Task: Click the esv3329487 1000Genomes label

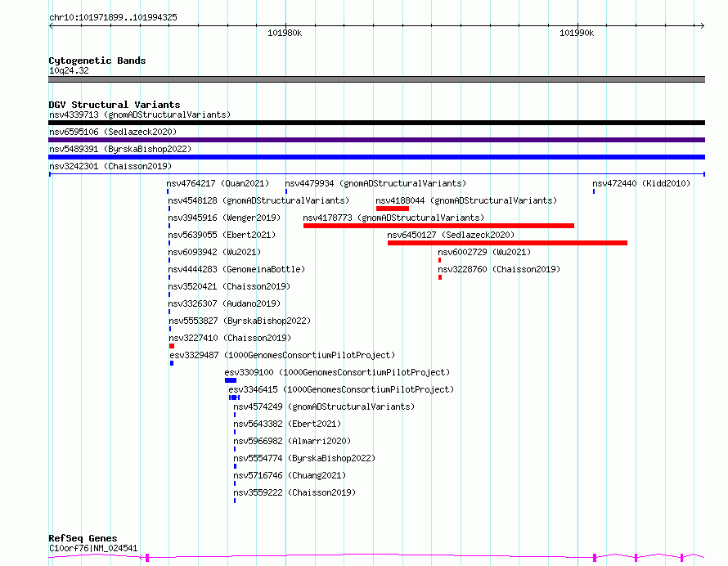Action: [282, 355]
